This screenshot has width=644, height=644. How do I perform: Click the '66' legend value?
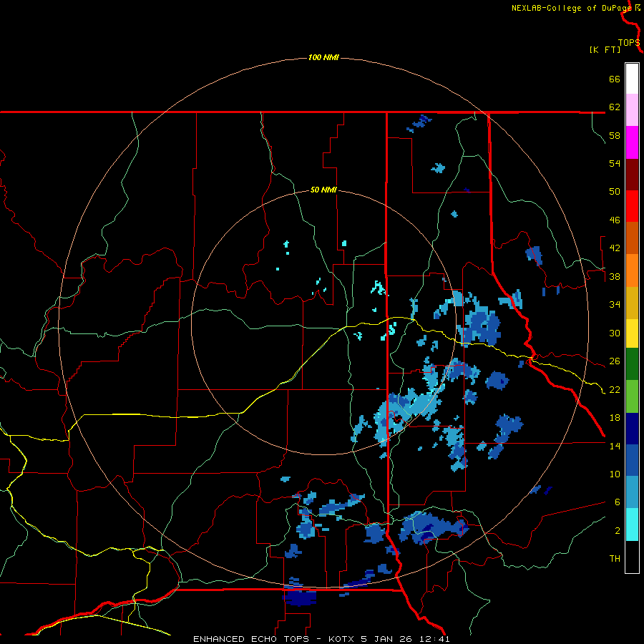(615, 79)
